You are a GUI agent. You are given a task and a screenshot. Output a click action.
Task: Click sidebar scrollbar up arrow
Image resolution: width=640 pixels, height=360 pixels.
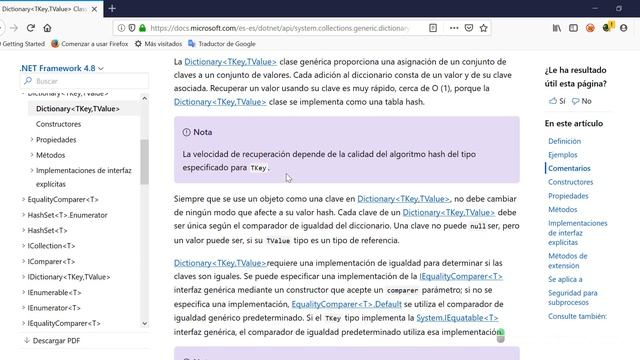[x=144, y=98]
